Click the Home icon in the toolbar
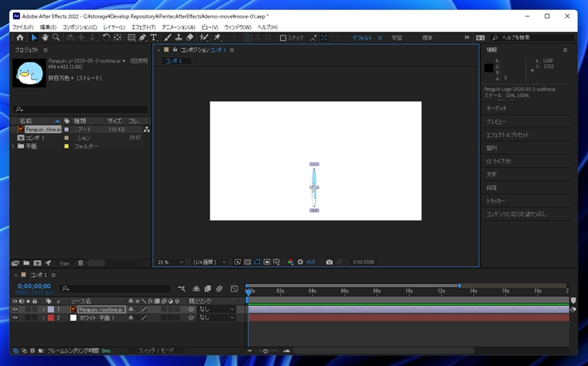This screenshot has width=588, height=366. pyautogui.click(x=20, y=37)
